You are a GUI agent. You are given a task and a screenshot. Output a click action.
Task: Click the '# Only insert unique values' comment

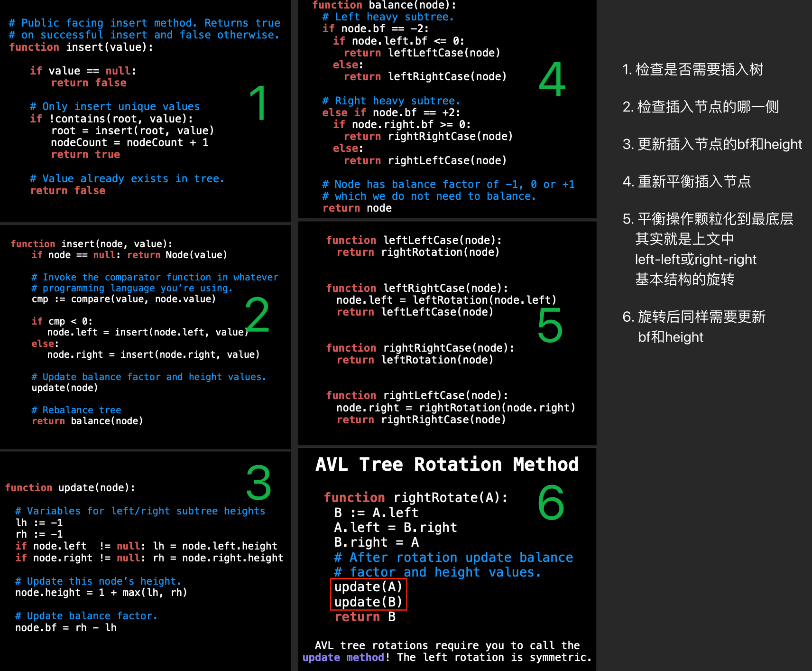114,106
